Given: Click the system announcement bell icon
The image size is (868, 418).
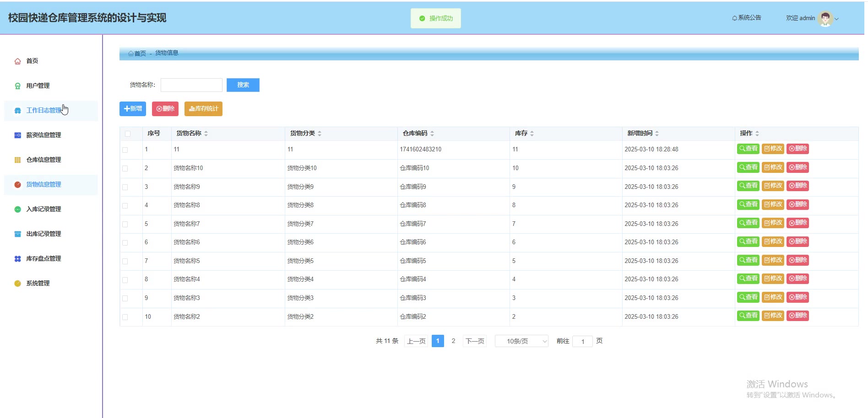Looking at the screenshot, I should [x=734, y=18].
